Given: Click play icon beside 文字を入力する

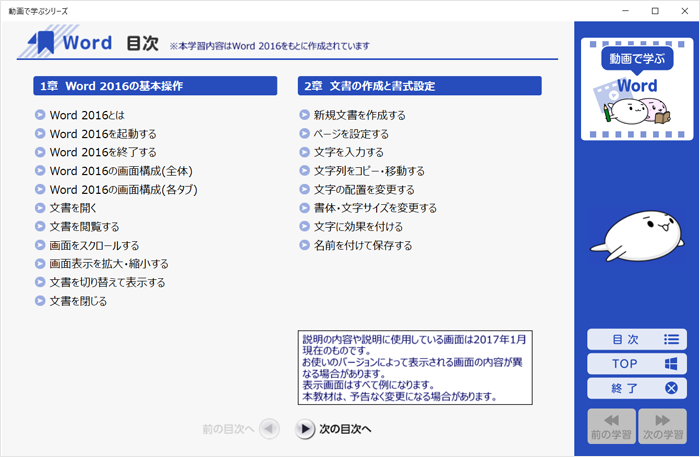Looking at the screenshot, I should coord(304,152).
